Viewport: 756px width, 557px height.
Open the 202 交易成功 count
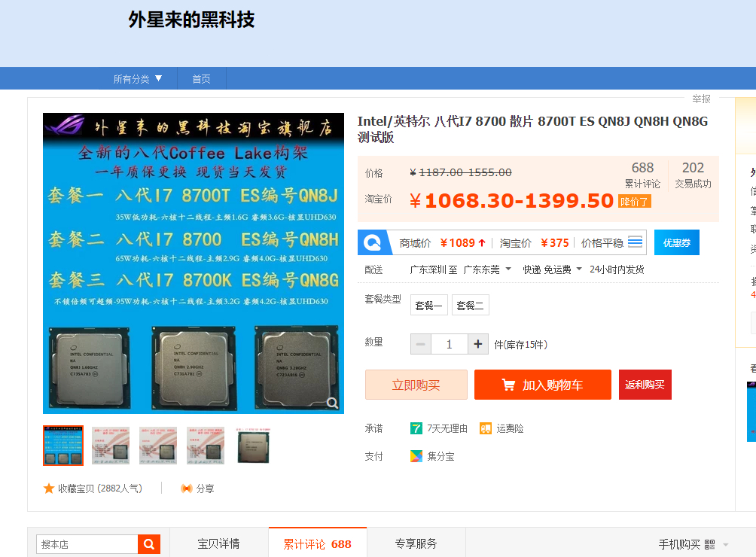click(693, 175)
